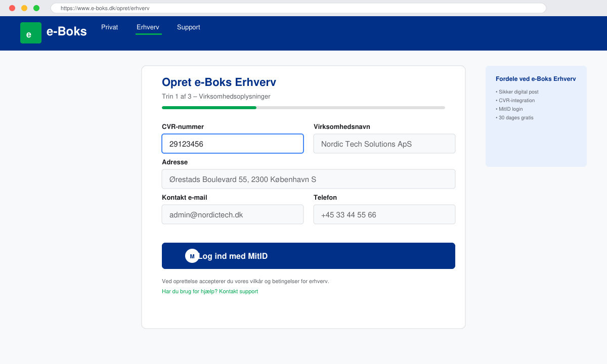This screenshot has width=607, height=364.
Task: Click the Telefon number field
Action: click(x=384, y=214)
